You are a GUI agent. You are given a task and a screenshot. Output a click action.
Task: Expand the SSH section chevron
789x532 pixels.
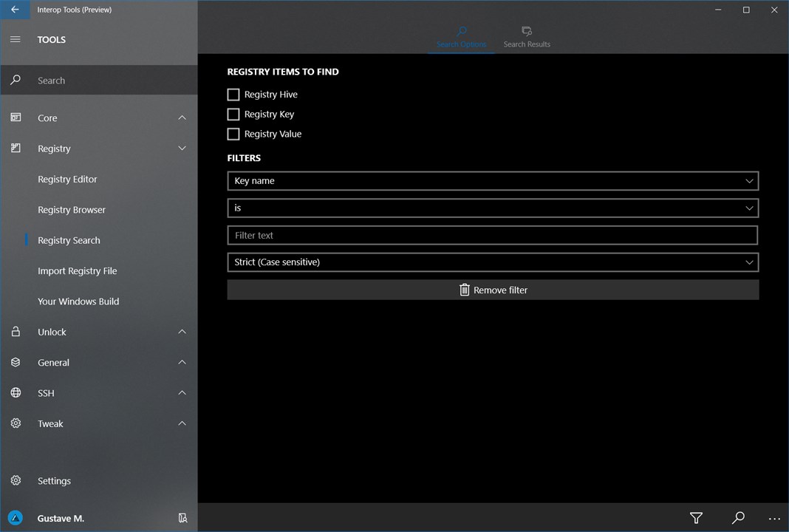(182, 392)
